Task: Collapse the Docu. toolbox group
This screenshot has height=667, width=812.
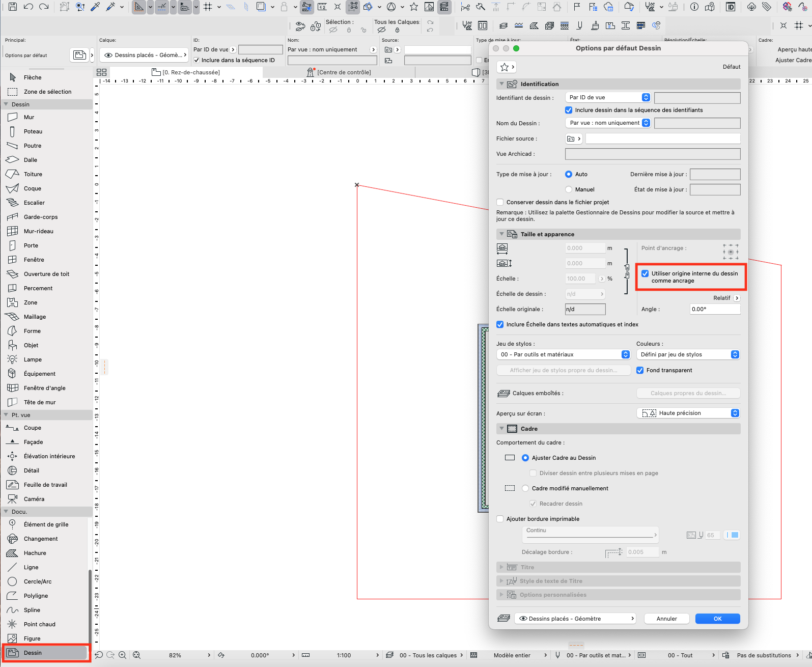Action: pos(6,512)
